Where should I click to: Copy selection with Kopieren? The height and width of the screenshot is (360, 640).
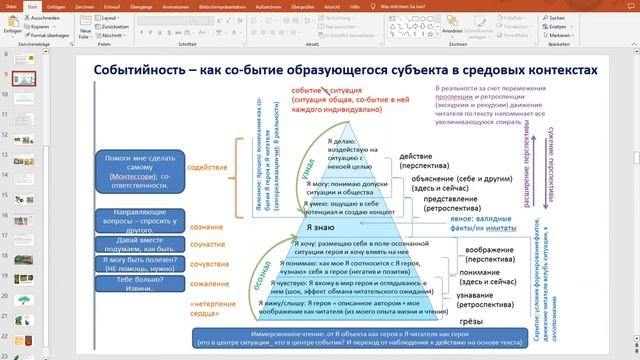click(x=37, y=27)
